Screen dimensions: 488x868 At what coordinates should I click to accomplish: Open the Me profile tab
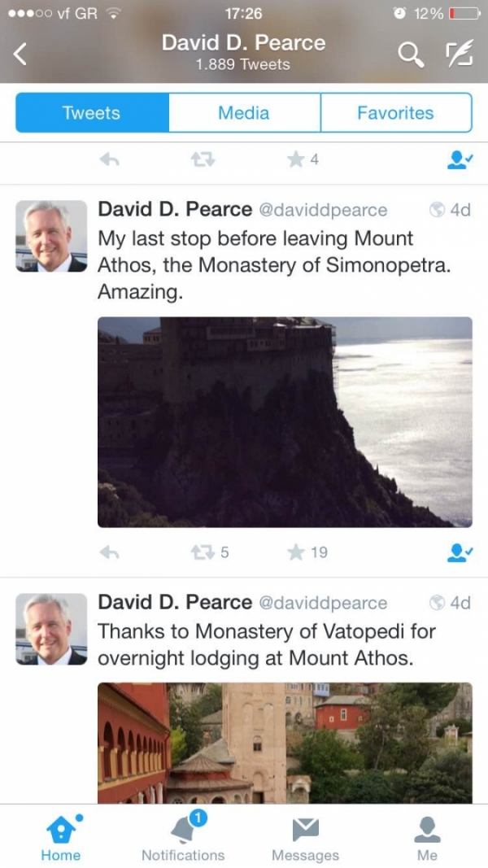pos(427,836)
